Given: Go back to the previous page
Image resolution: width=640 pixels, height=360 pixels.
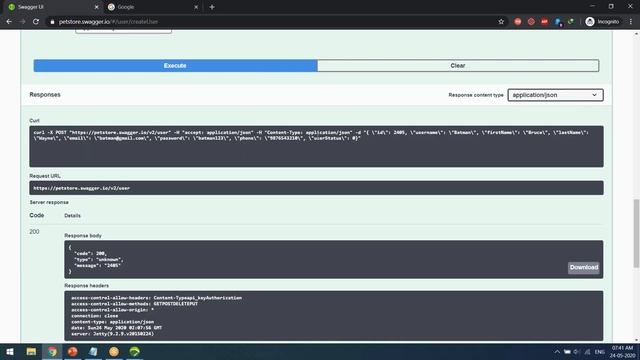Looking at the screenshot, I should [9, 22].
